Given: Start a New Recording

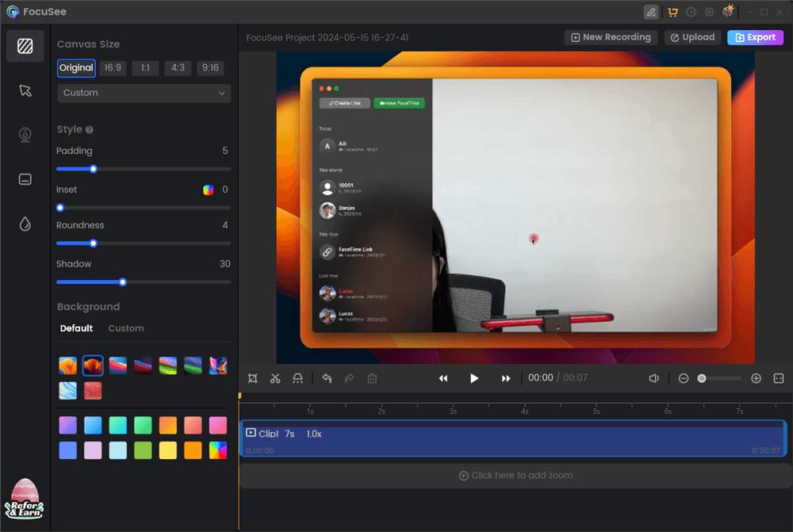Looking at the screenshot, I should tap(611, 37).
